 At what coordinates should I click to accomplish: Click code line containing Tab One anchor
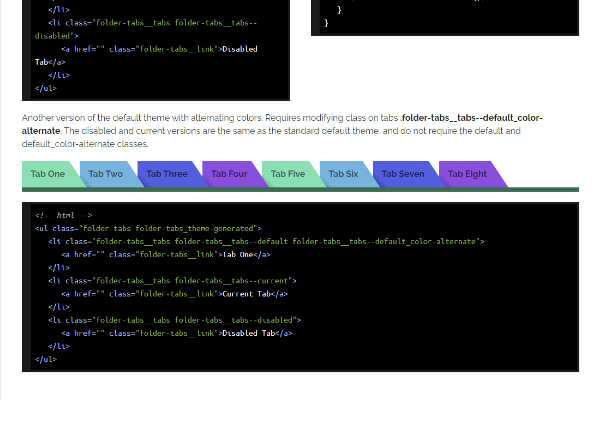tap(166, 255)
